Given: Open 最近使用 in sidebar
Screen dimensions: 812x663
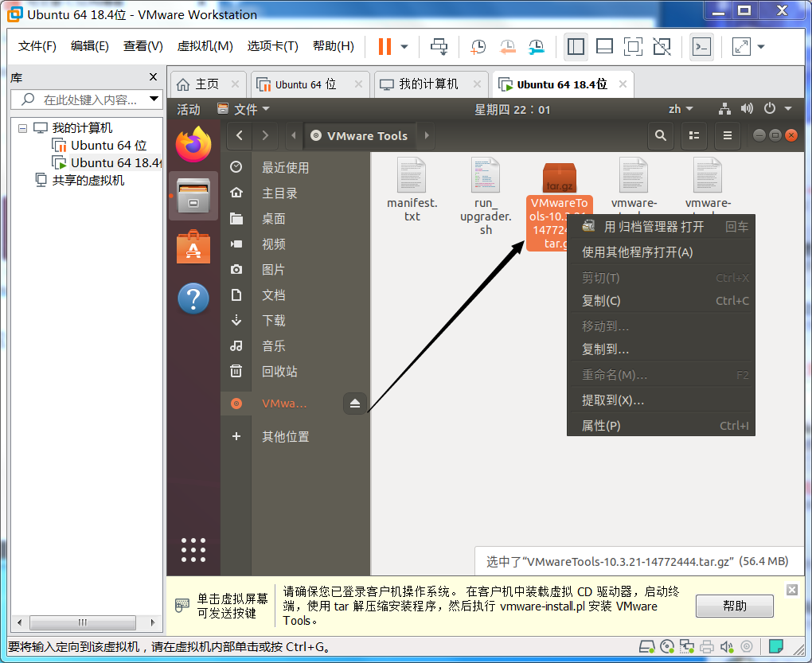Looking at the screenshot, I should click(295, 167).
